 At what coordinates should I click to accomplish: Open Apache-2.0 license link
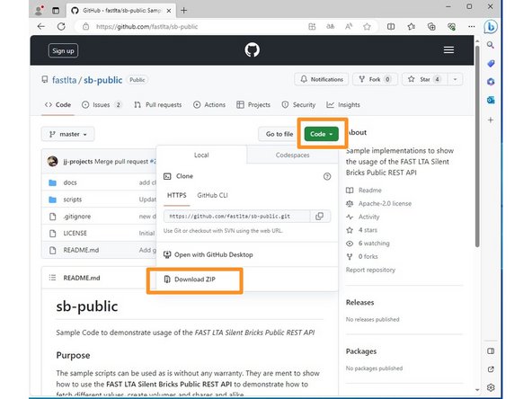(385, 204)
